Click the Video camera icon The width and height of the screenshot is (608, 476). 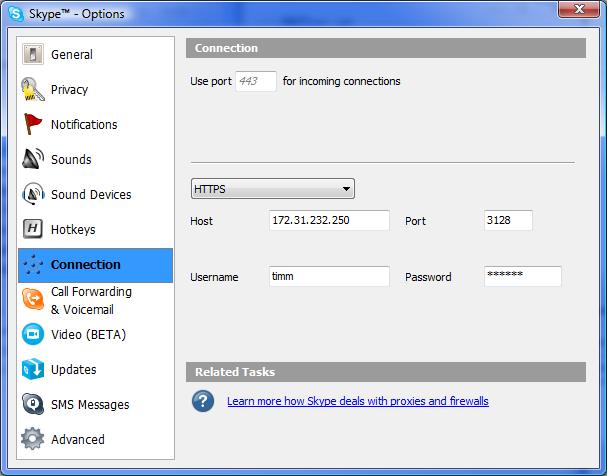click(33, 334)
